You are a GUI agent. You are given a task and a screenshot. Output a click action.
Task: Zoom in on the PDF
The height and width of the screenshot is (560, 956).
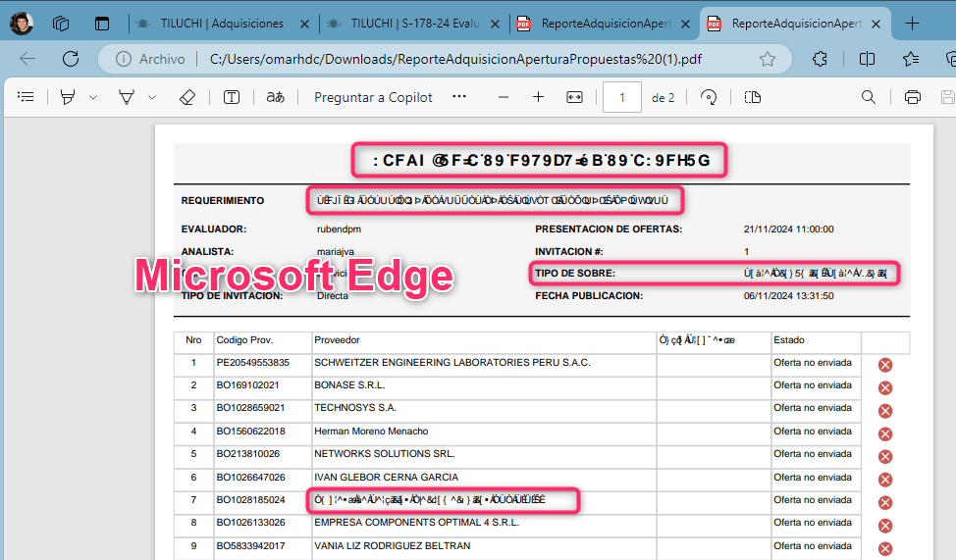[x=538, y=97]
